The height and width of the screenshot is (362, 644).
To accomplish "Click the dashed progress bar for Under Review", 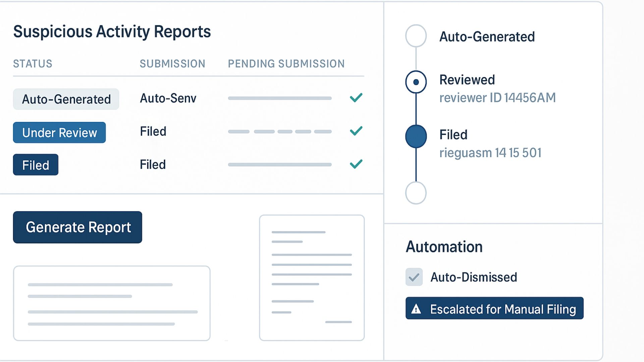I will (x=280, y=132).
